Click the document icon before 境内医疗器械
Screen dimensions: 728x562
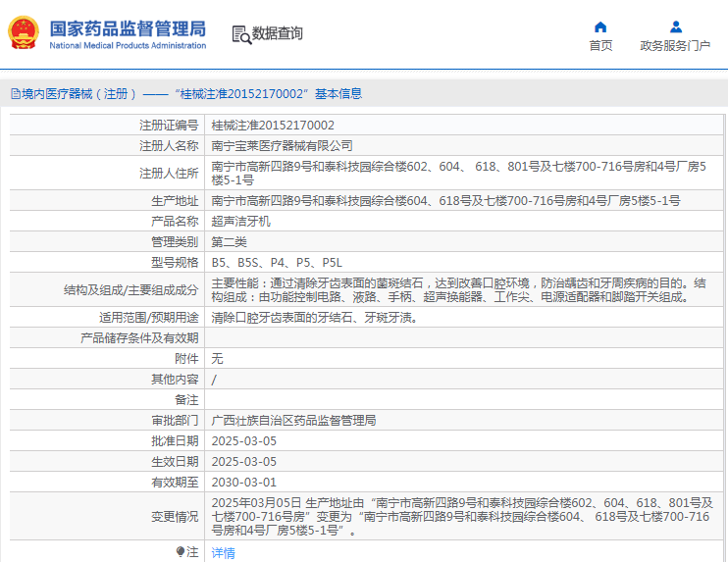(x=16, y=94)
